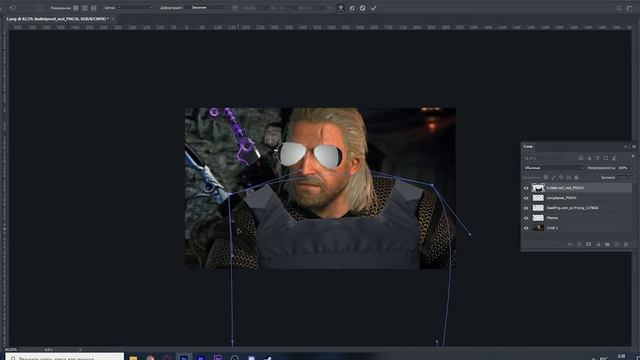Viewport: 640px width, 360px height.
Task: Select the third layer name from the top
Action: [573, 208]
